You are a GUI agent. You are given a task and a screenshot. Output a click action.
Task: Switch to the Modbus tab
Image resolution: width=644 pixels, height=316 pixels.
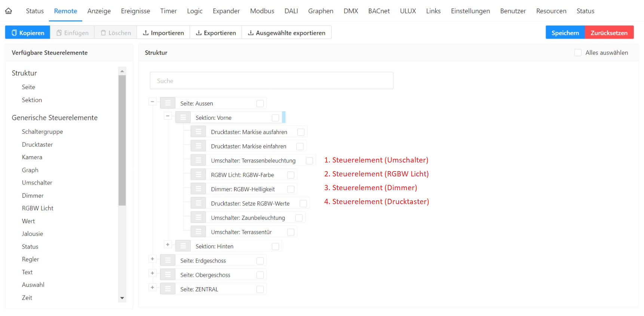(262, 11)
